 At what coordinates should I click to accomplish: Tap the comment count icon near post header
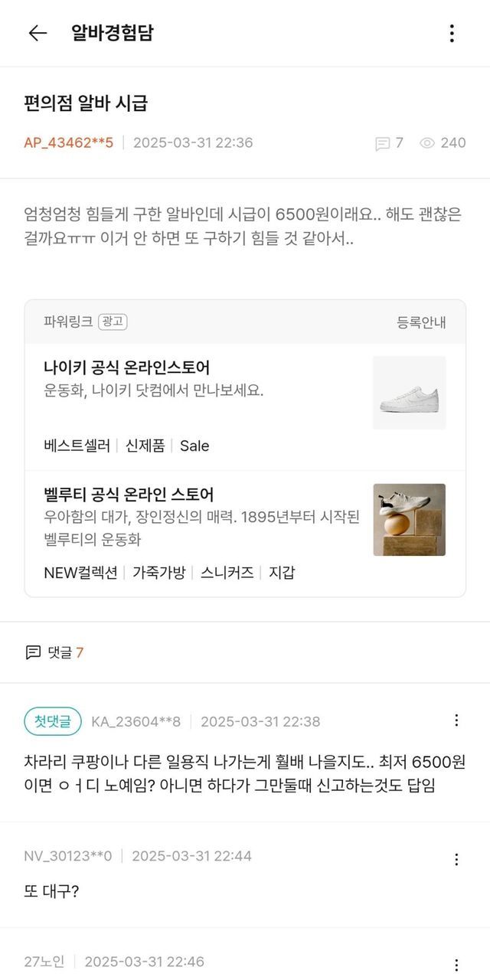tap(383, 143)
